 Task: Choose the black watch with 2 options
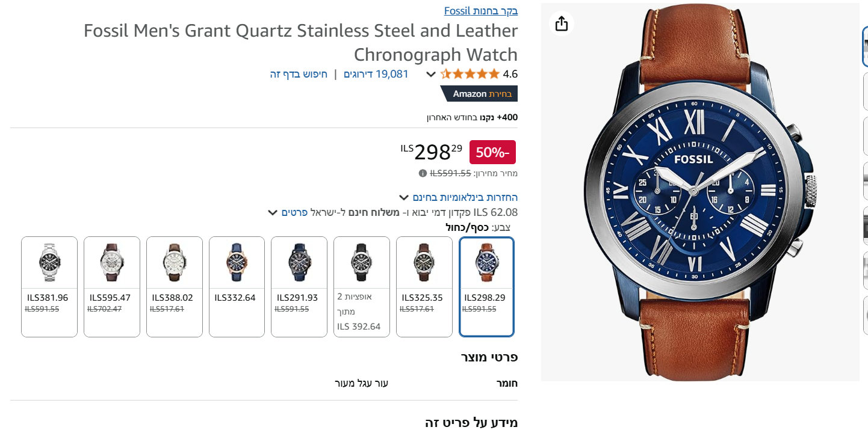361,286
